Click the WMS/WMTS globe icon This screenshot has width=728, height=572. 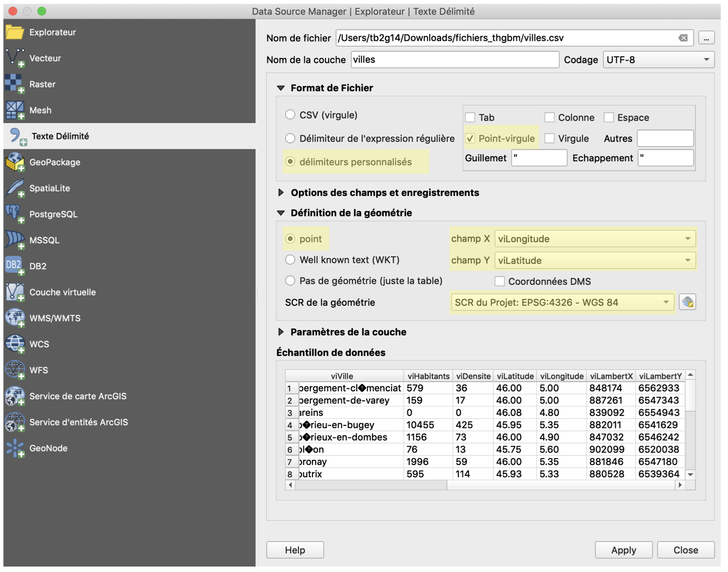point(15,318)
